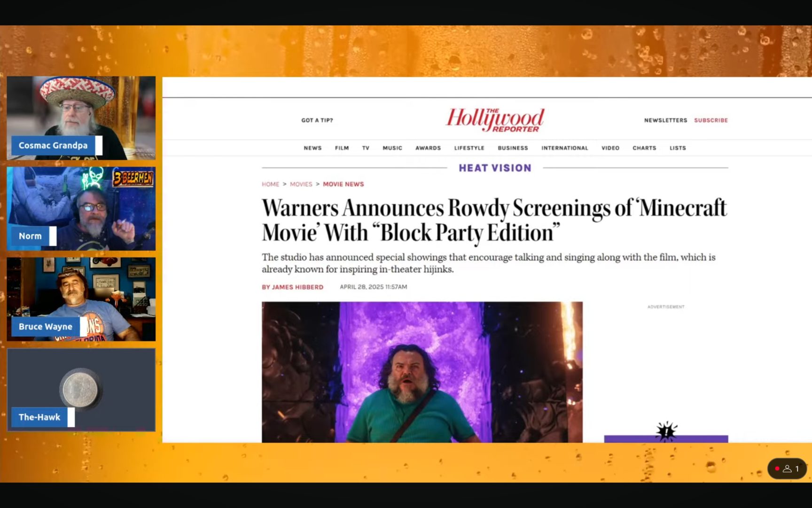The image size is (812, 508).
Task: Select Norm's video feed
Action: [x=81, y=208]
